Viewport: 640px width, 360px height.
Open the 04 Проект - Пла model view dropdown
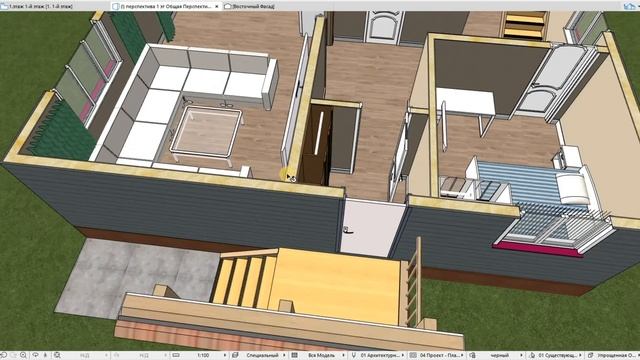pyautogui.click(x=441, y=355)
